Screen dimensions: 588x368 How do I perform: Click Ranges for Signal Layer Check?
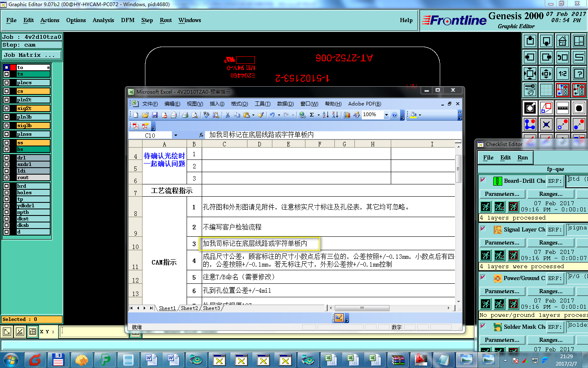(551, 242)
